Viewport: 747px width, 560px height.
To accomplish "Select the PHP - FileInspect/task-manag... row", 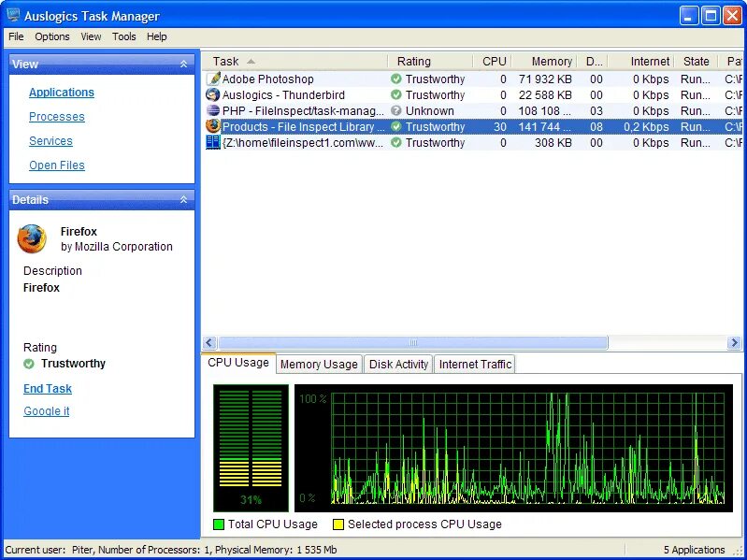I will pos(473,110).
